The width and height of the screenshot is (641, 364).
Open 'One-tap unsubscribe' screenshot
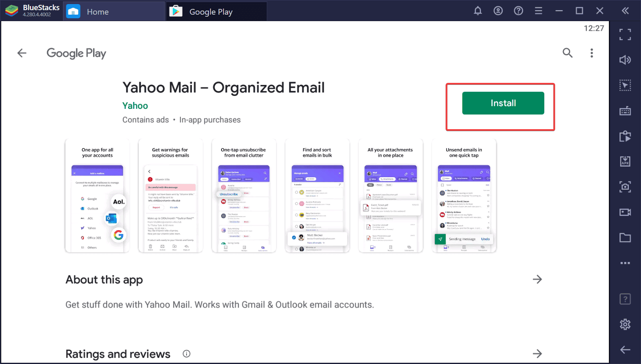pyautogui.click(x=244, y=195)
